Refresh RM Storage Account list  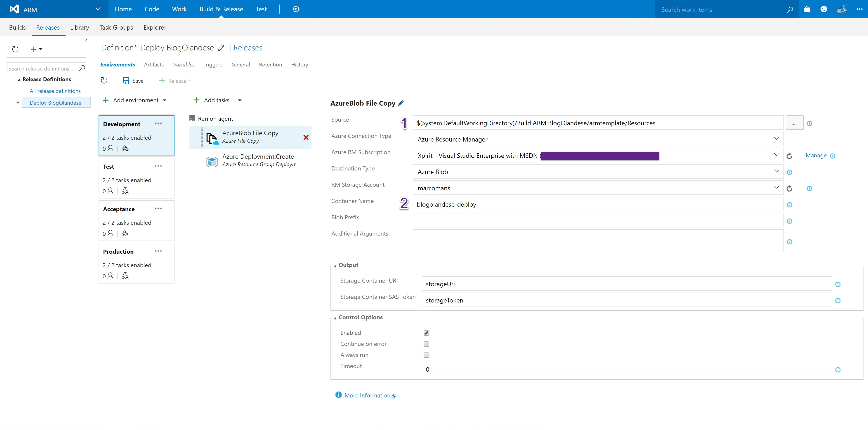[789, 189]
